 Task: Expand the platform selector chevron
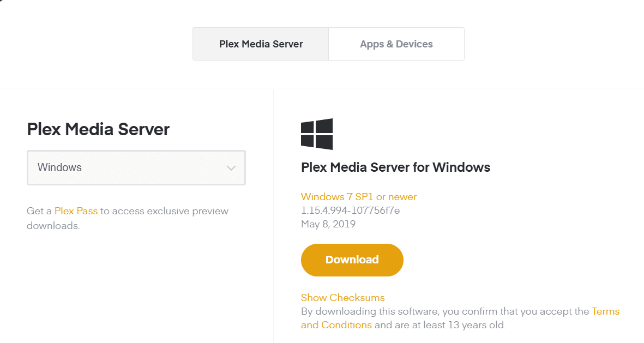pos(231,167)
